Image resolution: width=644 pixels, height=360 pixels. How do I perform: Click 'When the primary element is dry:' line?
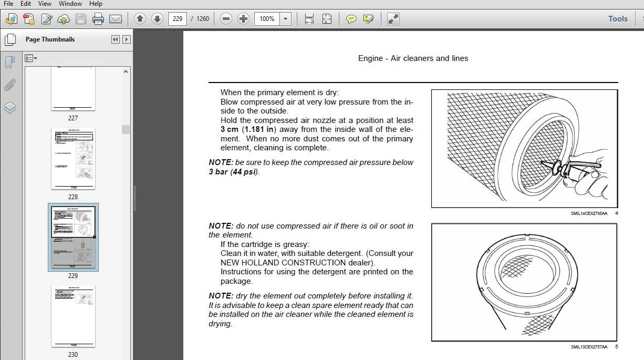280,92
